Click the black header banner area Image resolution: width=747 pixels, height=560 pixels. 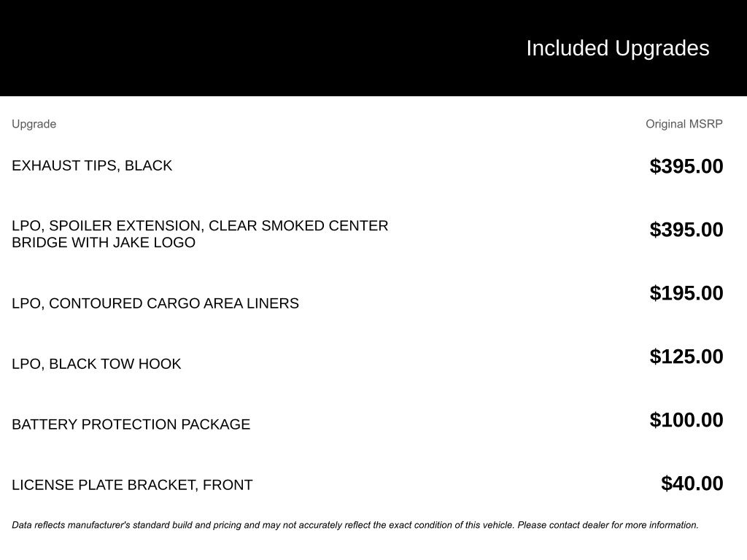pyautogui.click(x=373, y=48)
